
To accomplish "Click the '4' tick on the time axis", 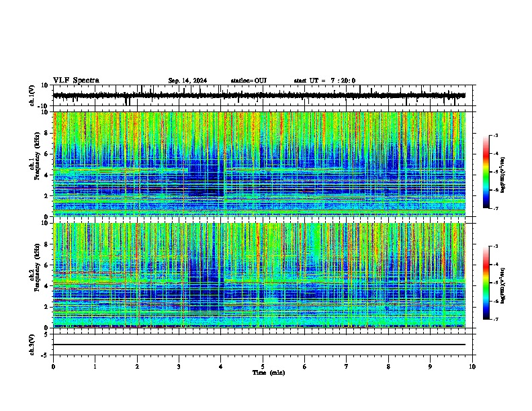I will tap(221, 367).
